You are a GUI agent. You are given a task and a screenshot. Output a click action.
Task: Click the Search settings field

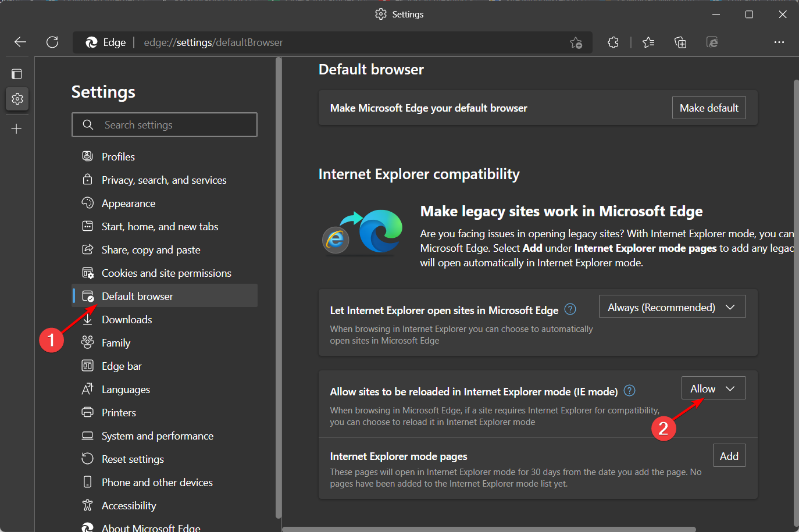point(165,124)
